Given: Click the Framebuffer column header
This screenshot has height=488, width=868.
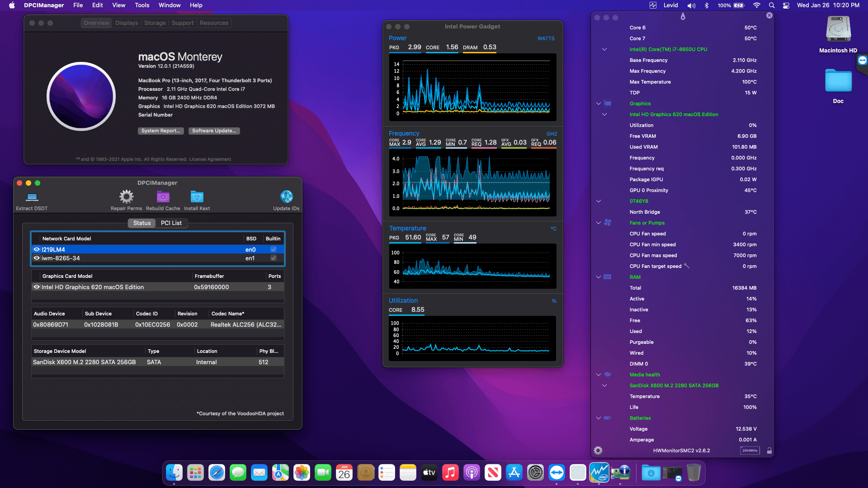Looking at the screenshot, I should tap(229, 276).
